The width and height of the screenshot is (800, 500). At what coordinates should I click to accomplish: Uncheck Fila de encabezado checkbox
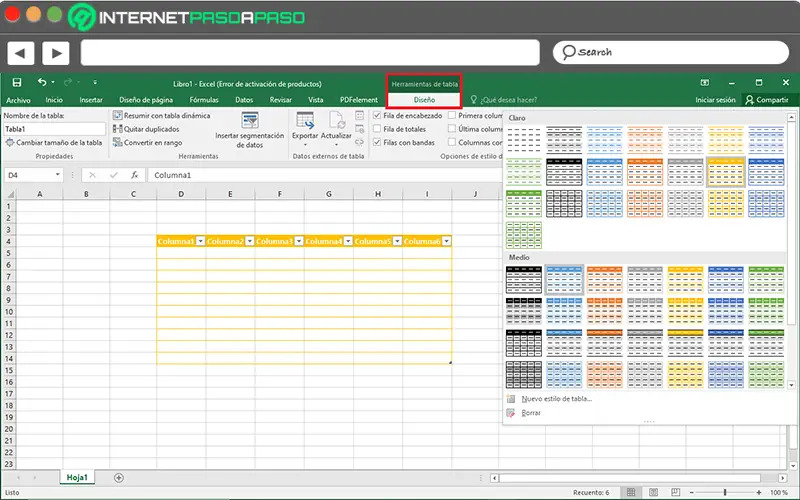click(x=376, y=116)
